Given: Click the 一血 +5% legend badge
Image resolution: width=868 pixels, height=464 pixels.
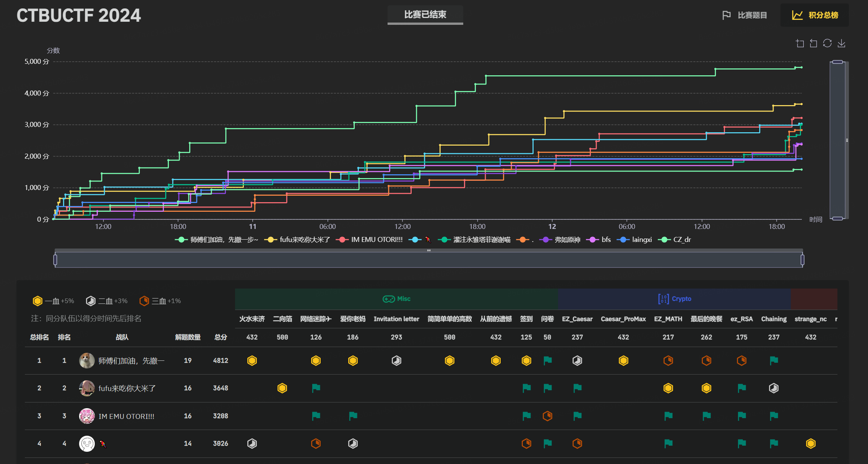Looking at the screenshot, I should coord(53,301).
